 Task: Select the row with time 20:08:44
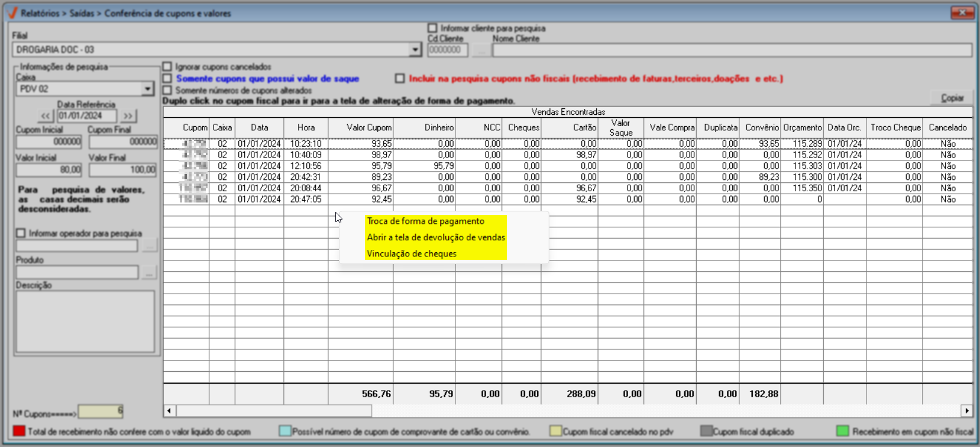pyautogui.click(x=568, y=188)
